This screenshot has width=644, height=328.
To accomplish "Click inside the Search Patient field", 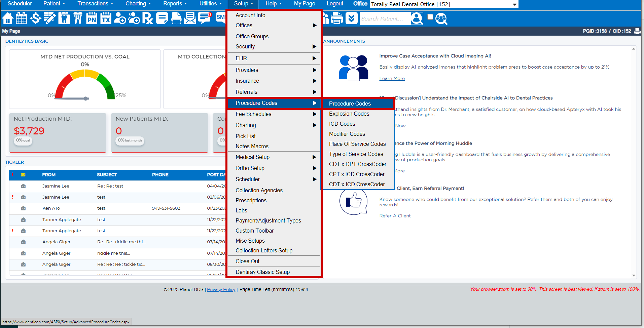I will point(384,18).
